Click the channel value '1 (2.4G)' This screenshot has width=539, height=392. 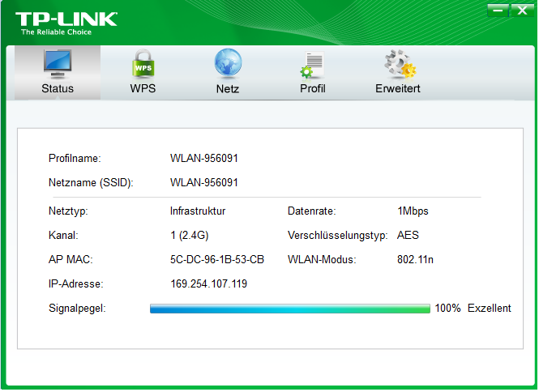(190, 236)
